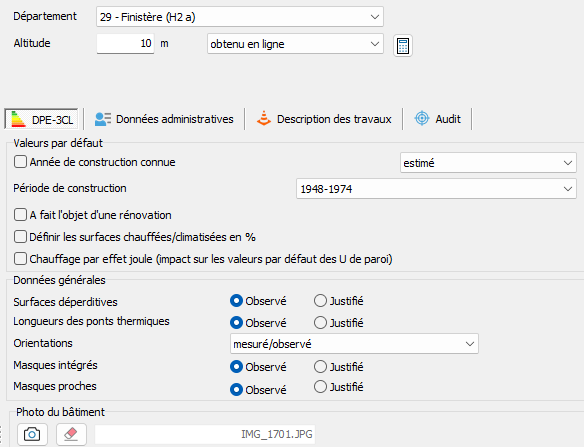Screen dimensions: 584x447
Task: Click the camera icon to add building photo
Action: [x=32, y=434]
